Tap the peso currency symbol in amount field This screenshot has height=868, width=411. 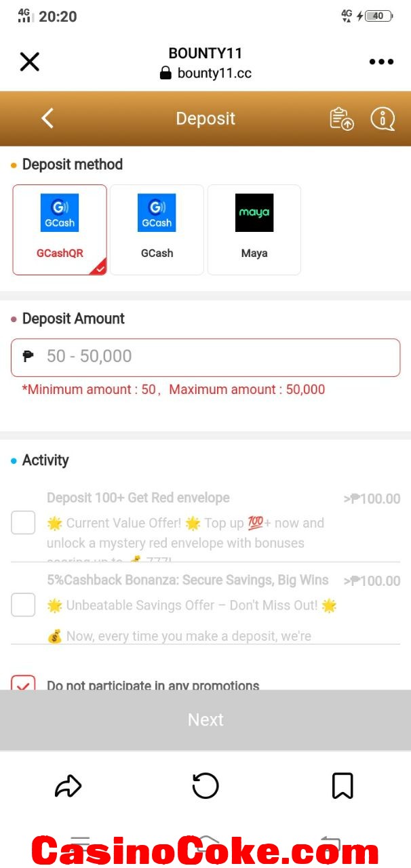[28, 356]
